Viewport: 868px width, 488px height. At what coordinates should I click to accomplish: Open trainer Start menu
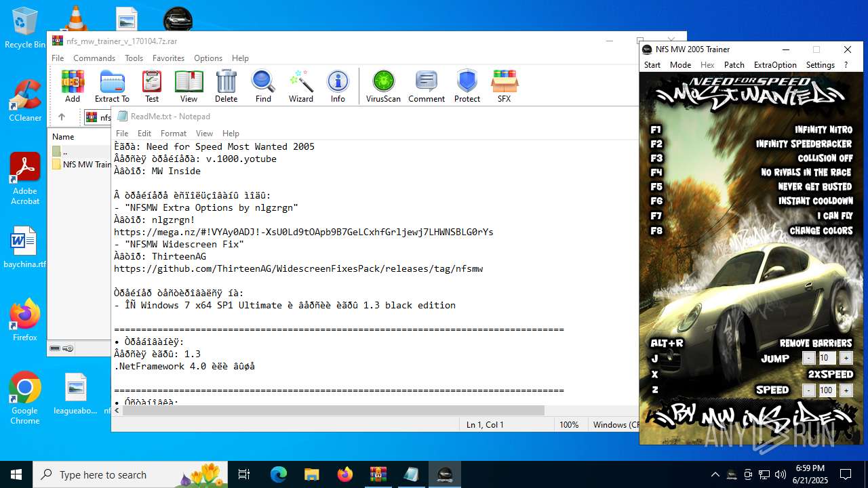(x=652, y=65)
